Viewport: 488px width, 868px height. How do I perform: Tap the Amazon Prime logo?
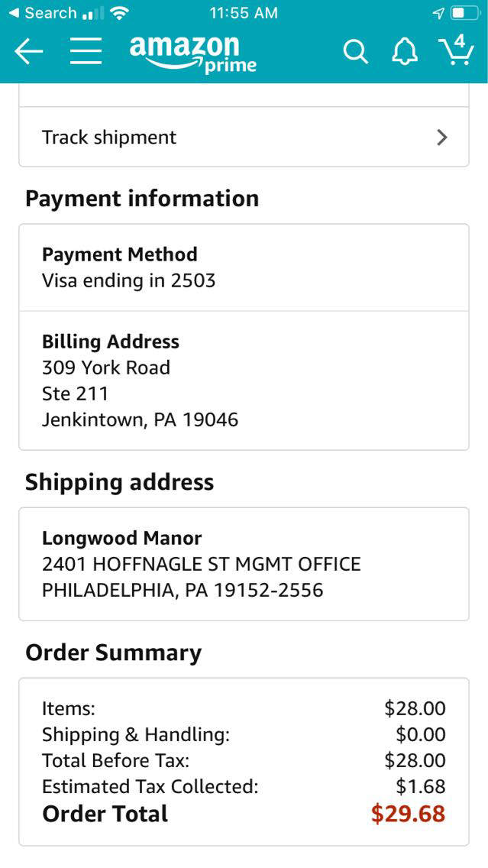coord(192,53)
